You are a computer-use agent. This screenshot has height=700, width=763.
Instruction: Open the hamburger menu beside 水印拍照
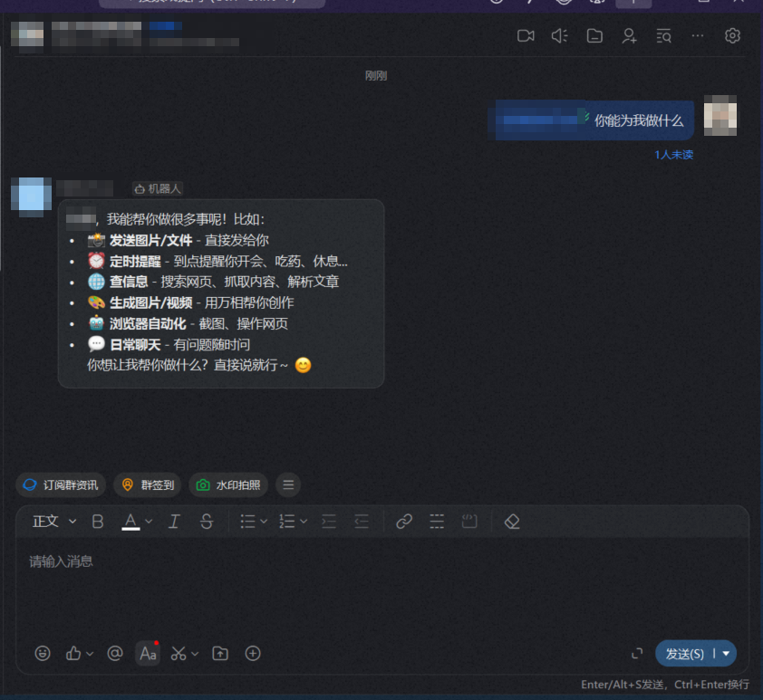pos(287,484)
